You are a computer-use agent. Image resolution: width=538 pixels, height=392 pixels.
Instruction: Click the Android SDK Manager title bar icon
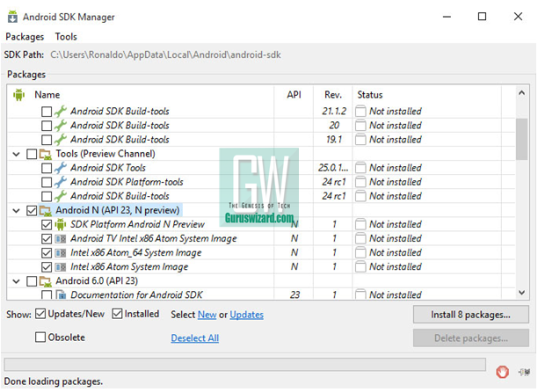(x=12, y=17)
